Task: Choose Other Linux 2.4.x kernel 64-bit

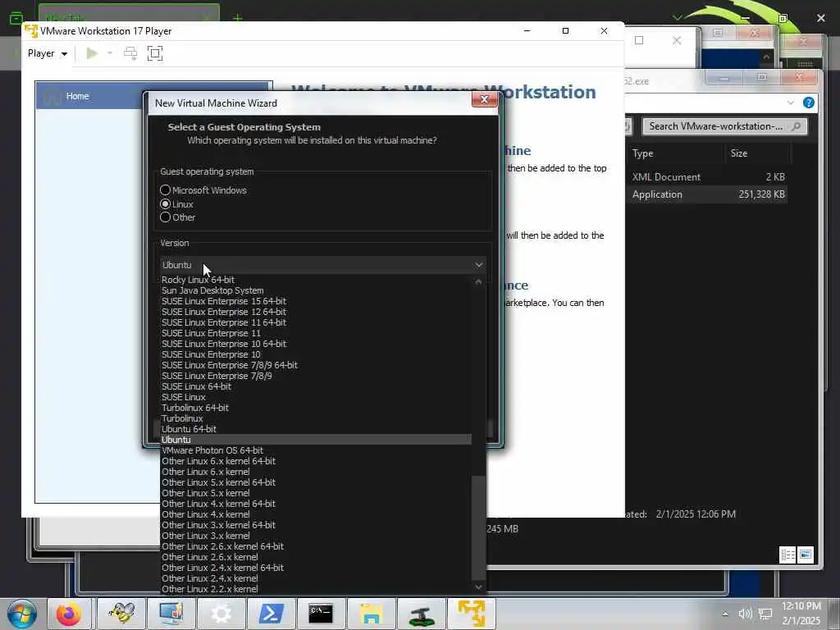Action: (316, 568)
